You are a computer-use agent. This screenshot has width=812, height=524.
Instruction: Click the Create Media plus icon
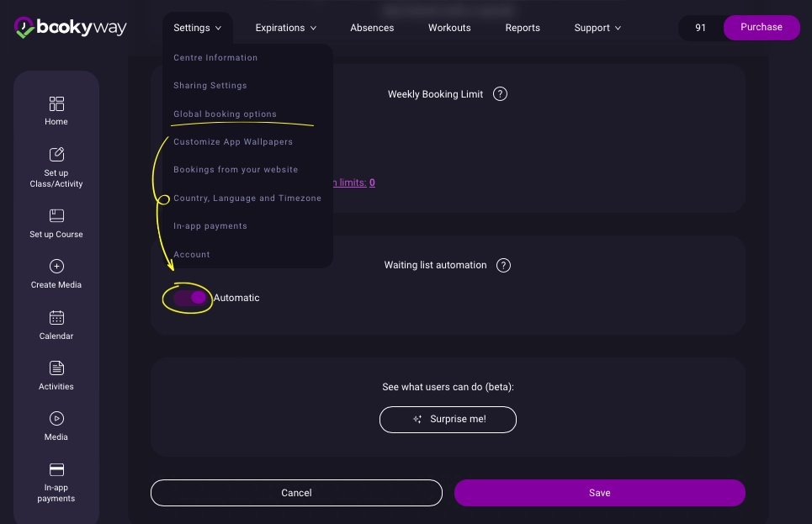coord(56,267)
